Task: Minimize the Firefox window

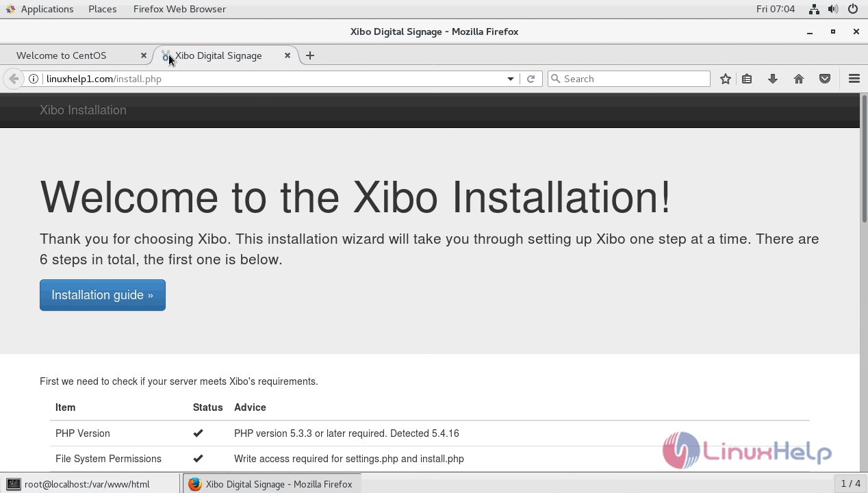Action: tap(810, 31)
